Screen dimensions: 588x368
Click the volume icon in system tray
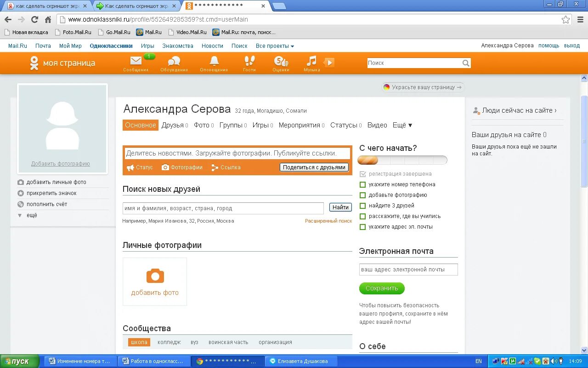[x=554, y=361]
